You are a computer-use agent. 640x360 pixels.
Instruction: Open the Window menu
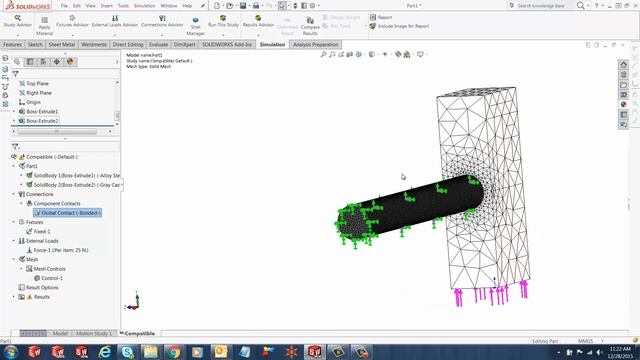point(169,6)
